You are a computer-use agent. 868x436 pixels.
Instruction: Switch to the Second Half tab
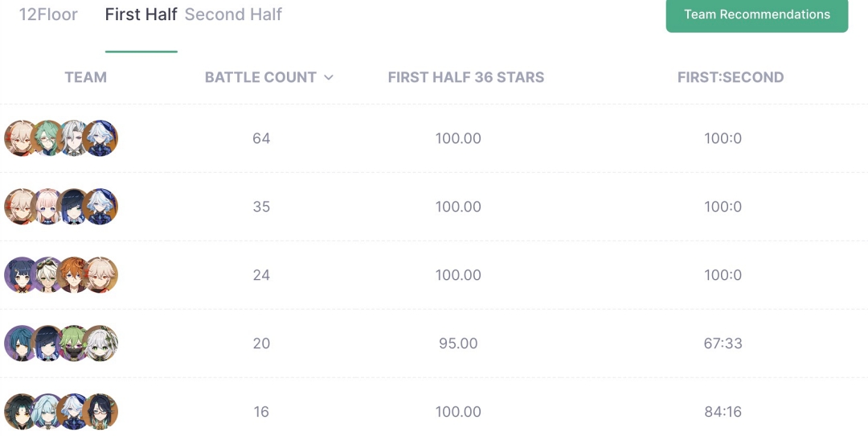pyautogui.click(x=233, y=14)
